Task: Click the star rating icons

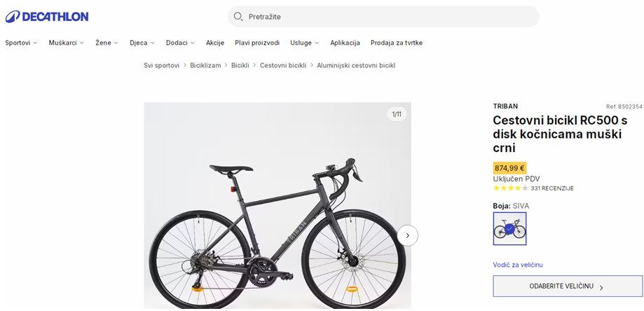Action: tap(511, 188)
